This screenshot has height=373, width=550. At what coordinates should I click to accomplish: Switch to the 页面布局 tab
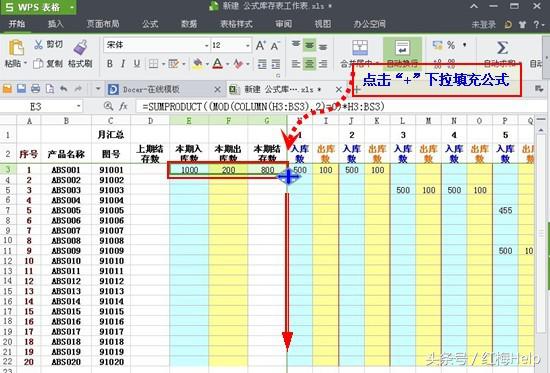coord(103,24)
